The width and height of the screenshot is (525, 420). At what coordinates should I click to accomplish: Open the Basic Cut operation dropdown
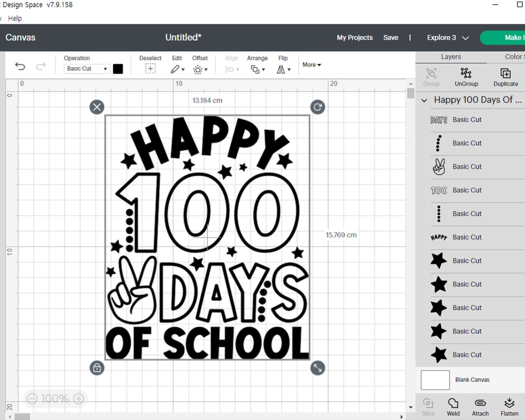point(86,68)
